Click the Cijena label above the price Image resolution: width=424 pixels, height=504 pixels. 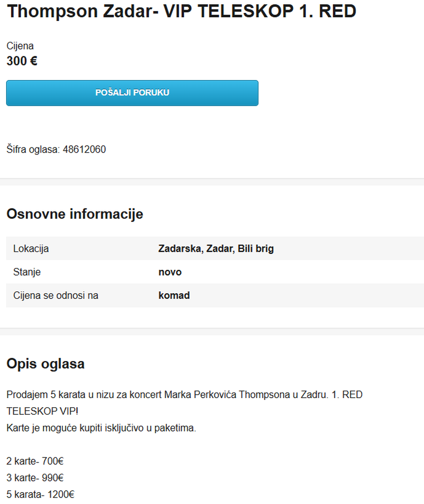click(20, 46)
